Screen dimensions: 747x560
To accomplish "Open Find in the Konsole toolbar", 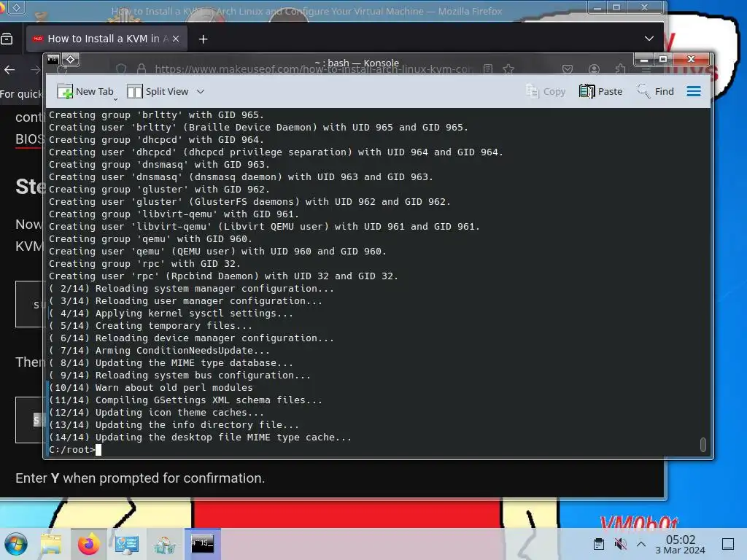I will [656, 91].
